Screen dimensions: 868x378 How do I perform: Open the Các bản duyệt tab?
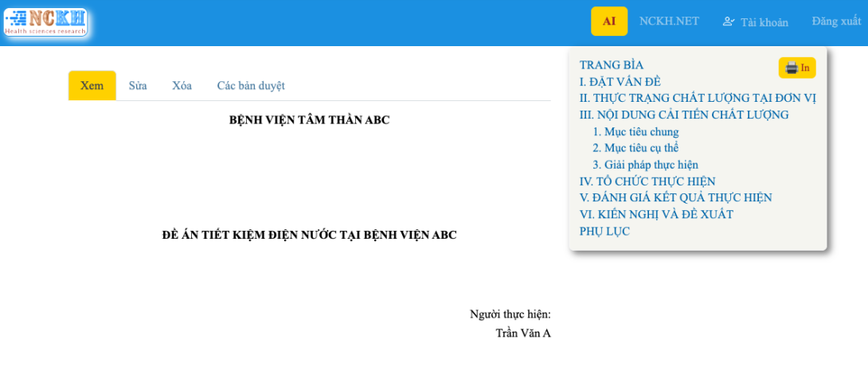tap(251, 86)
